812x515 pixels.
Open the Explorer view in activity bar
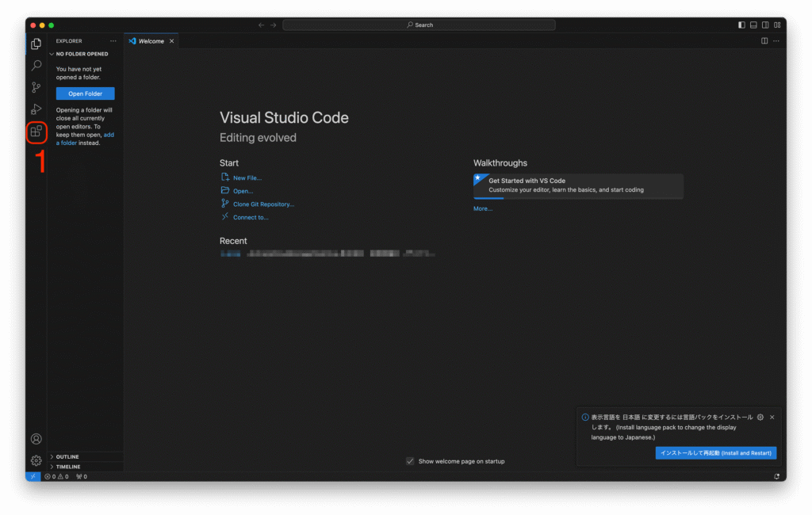coord(36,44)
